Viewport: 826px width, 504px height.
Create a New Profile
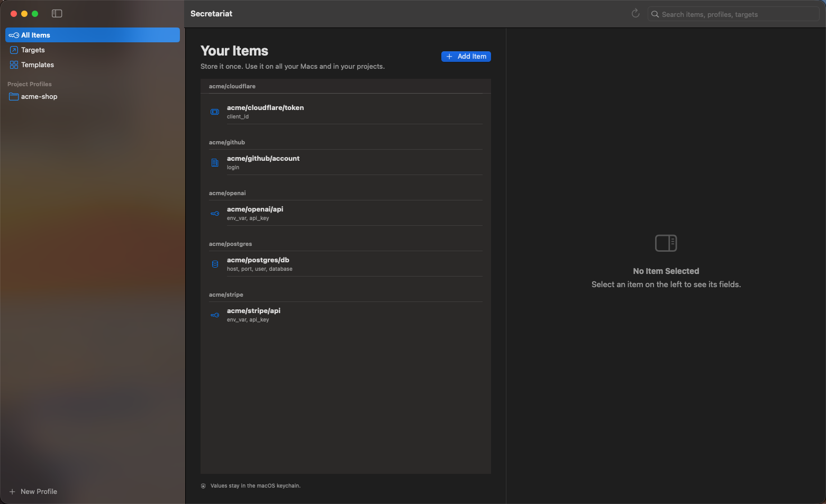(x=33, y=492)
